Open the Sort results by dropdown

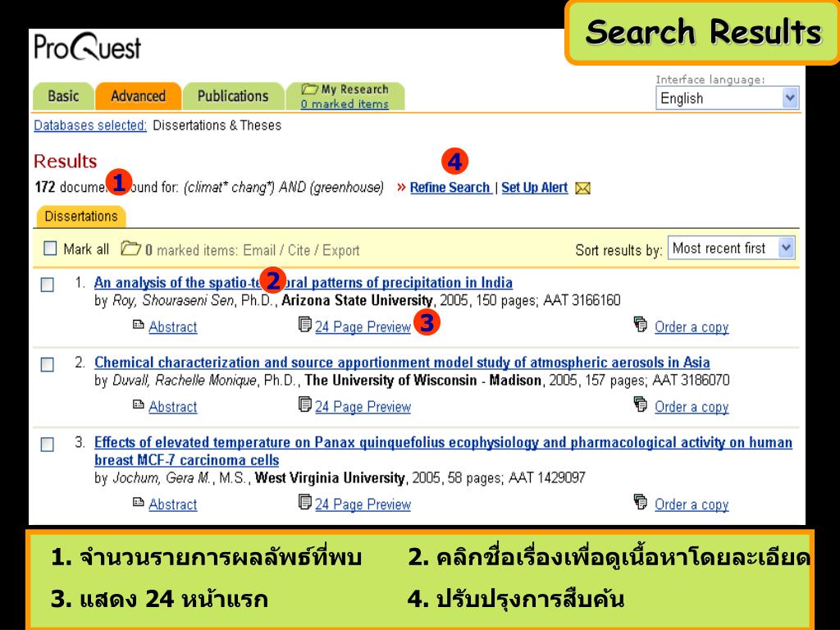point(731,248)
